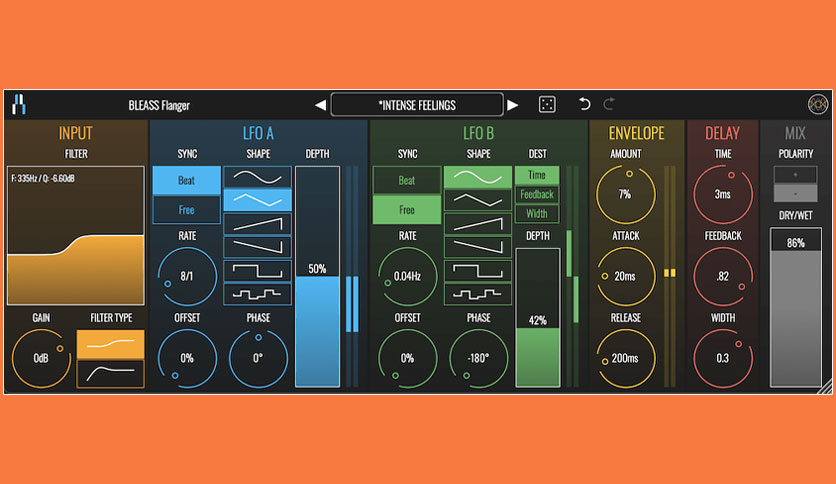Screen dimensions: 836x484
Task: Click the LFO A Offset knob
Action: tap(187, 358)
